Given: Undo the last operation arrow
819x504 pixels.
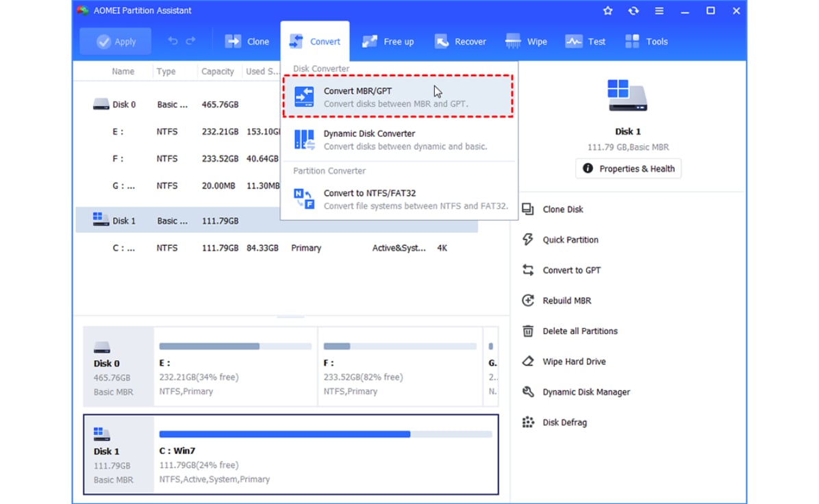Looking at the screenshot, I should point(173,40).
